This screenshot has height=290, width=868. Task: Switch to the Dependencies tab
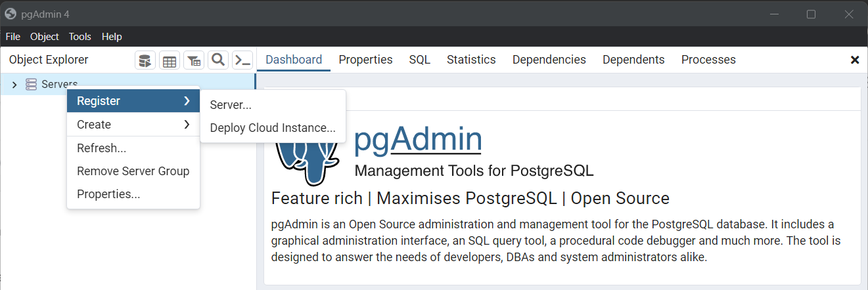pos(549,60)
